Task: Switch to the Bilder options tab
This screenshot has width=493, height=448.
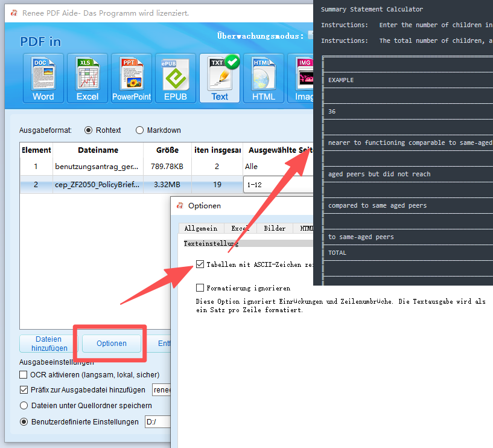Action: [275, 228]
